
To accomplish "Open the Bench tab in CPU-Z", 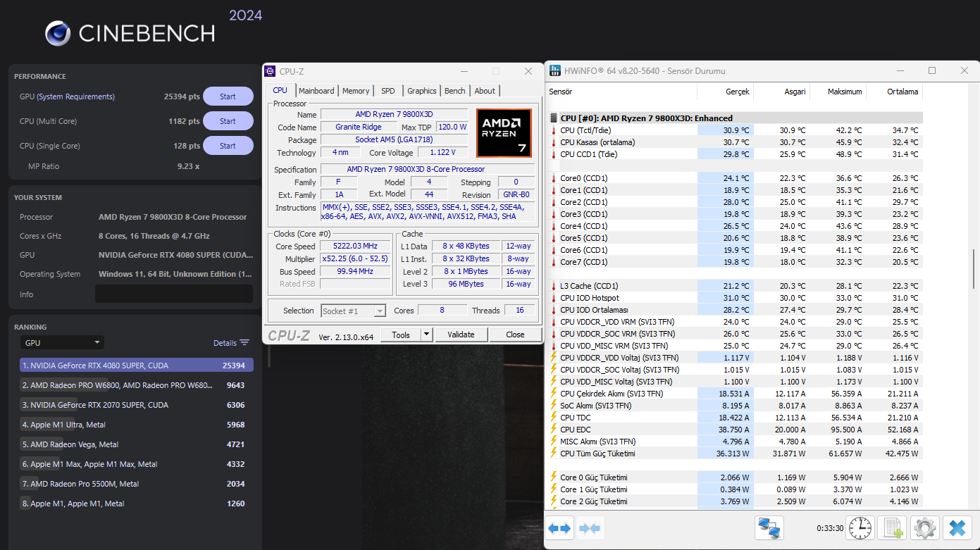I will pyautogui.click(x=454, y=91).
